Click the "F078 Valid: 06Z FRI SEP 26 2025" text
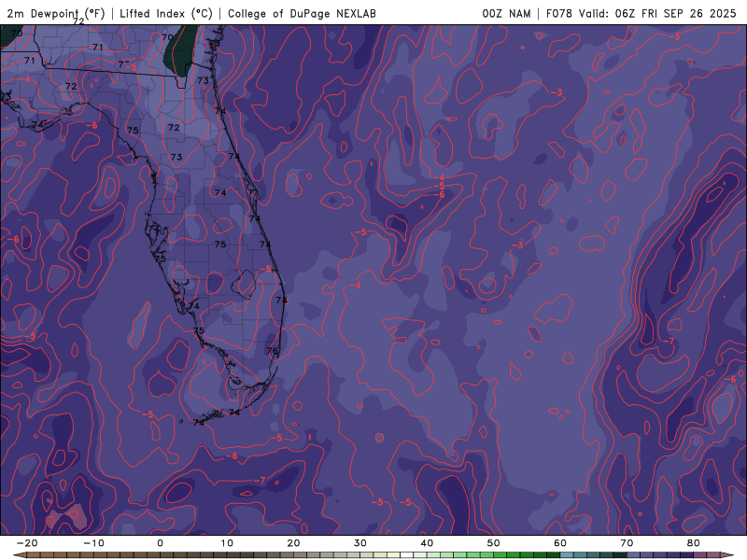 click(x=641, y=13)
